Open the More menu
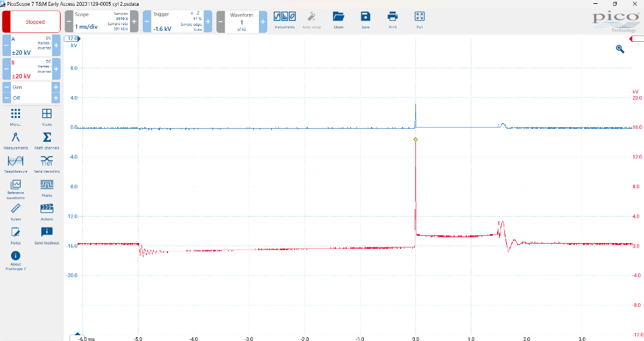This screenshot has width=644, height=341. pos(15,115)
